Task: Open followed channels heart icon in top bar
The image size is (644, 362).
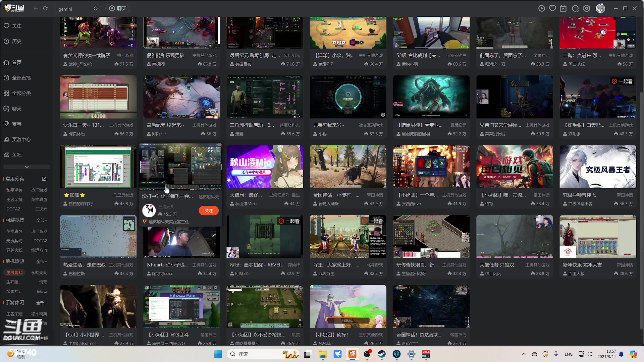Action: [x=552, y=9]
